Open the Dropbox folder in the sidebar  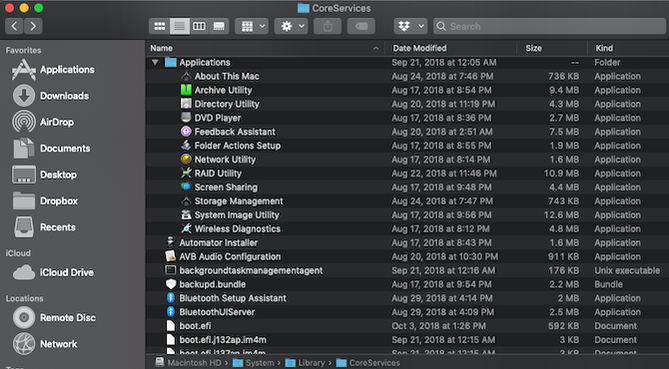[45, 201]
